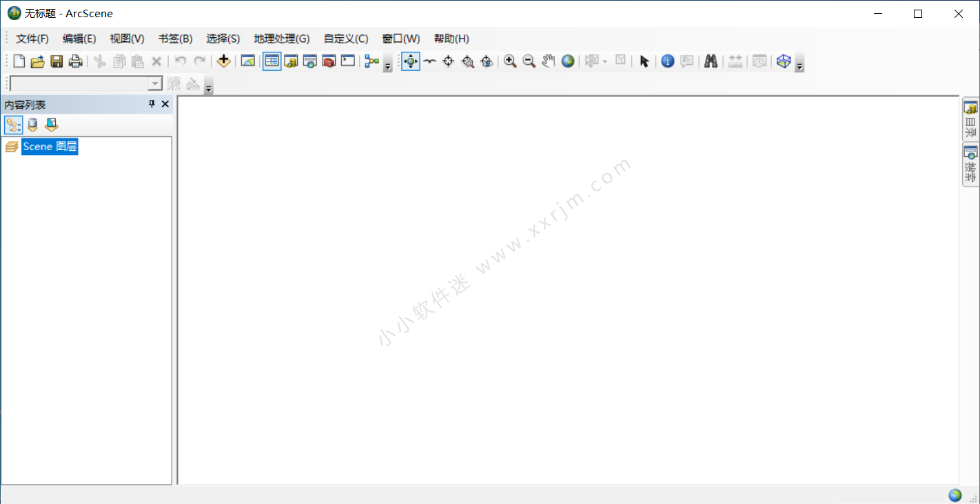The height and width of the screenshot is (504, 980).
Task: Open the empty layer combo box dropdown
Action: coord(155,84)
